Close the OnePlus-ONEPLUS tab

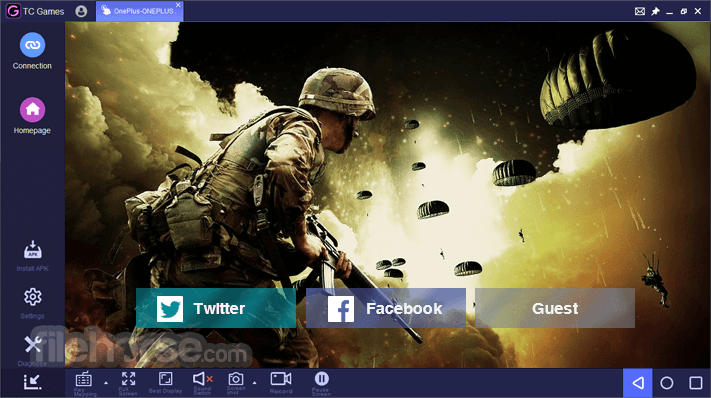pyautogui.click(x=178, y=5)
